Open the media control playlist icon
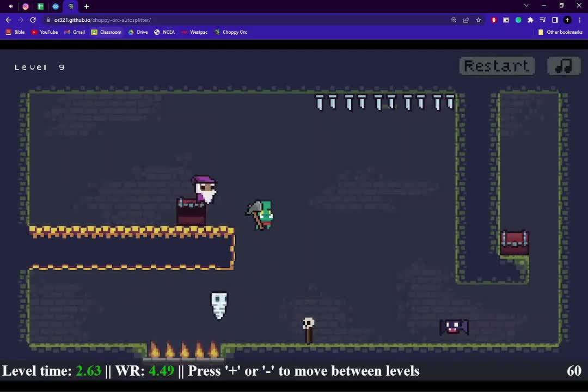This screenshot has width=588, height=392. (x=542, y=20)
